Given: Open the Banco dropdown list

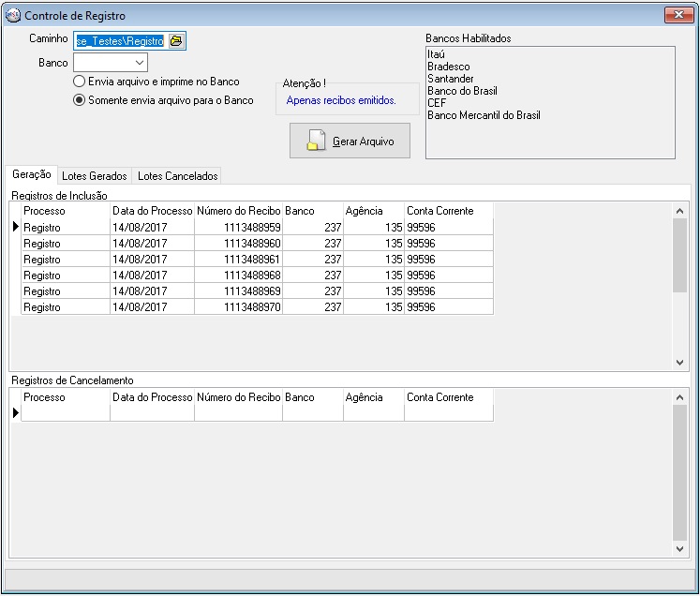Looking at the screenshot, I should [139, 63].
